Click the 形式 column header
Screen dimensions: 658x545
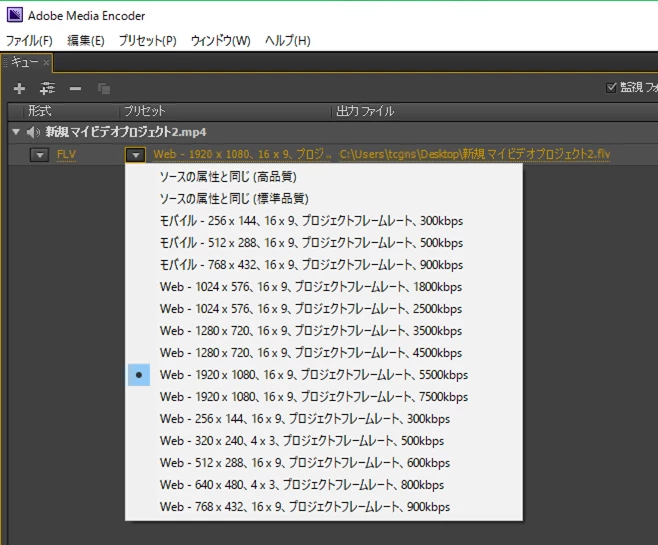click(39, 111)
